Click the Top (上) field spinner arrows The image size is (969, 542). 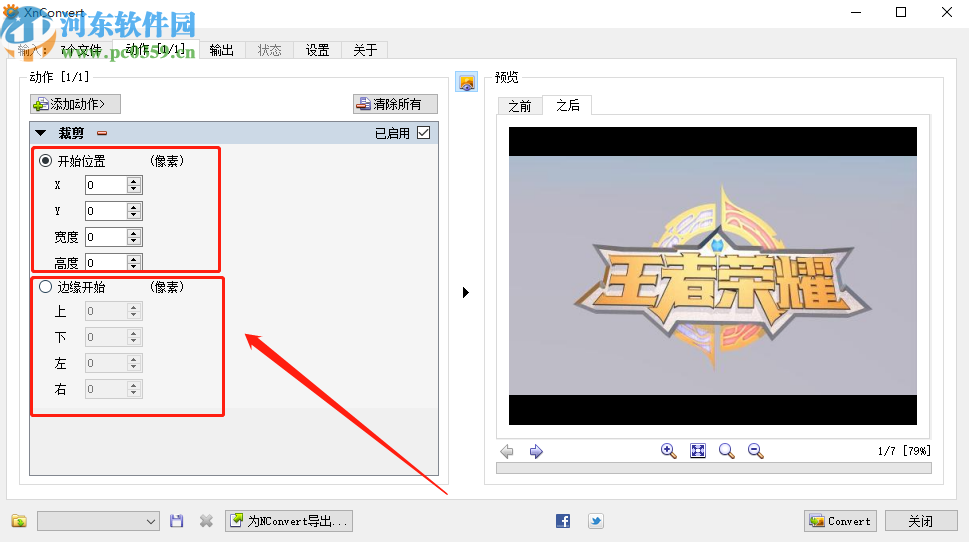click(133, 311)
